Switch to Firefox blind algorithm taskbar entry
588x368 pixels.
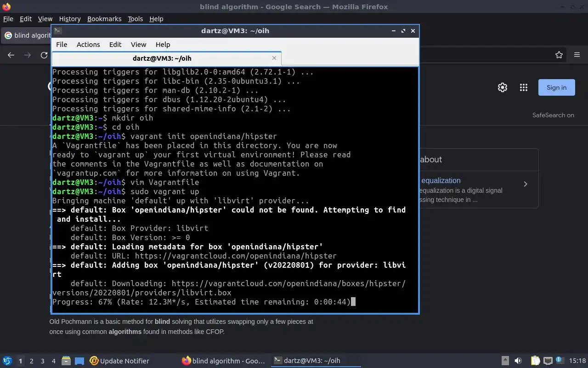click(224, 361)
